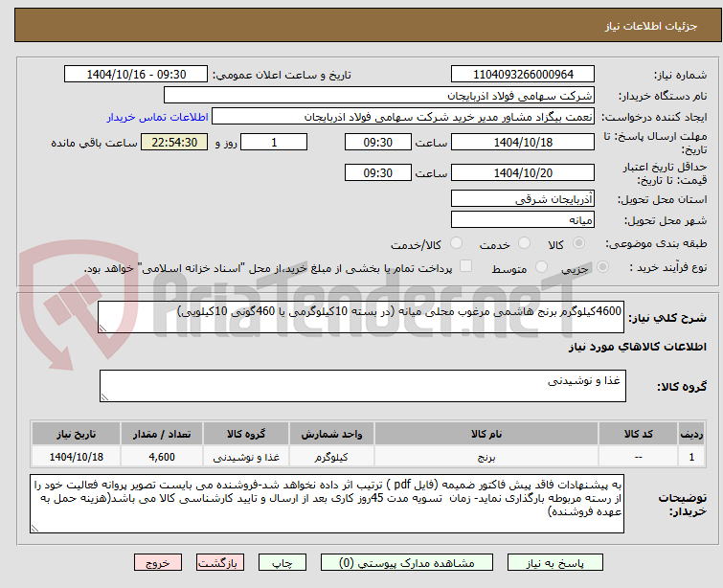Click the شهر محل تحویل میانه field
The image size is (723, 588).
pyautogui.click(x=523, y=220)
